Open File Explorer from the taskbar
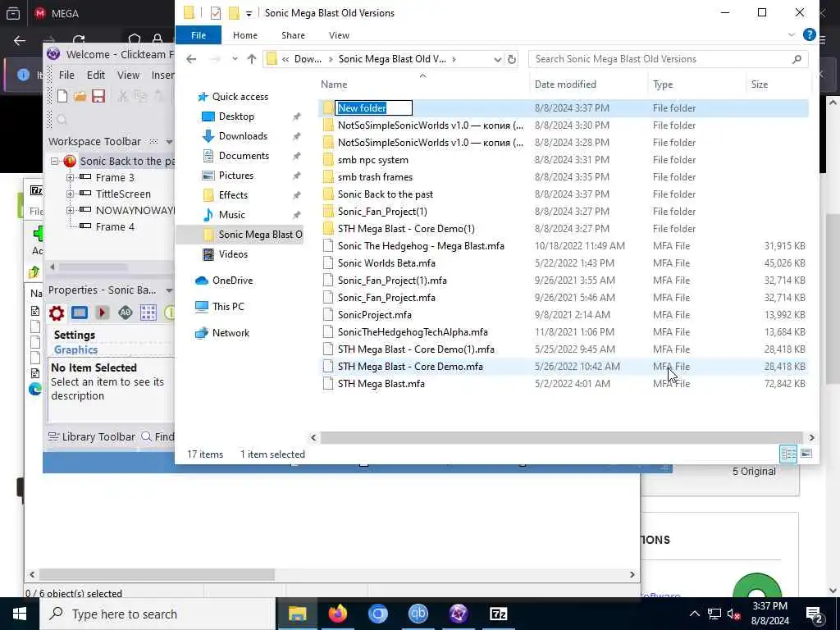Image resolution: width=840 pixels, height=630 pixels. pos(297,614)
